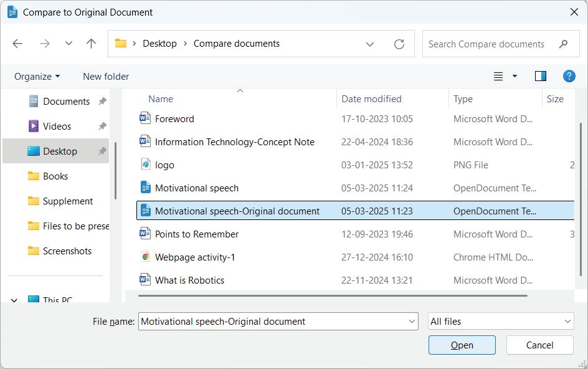Click the Back navigation arrow
The image size is (588, 369).
17,44
